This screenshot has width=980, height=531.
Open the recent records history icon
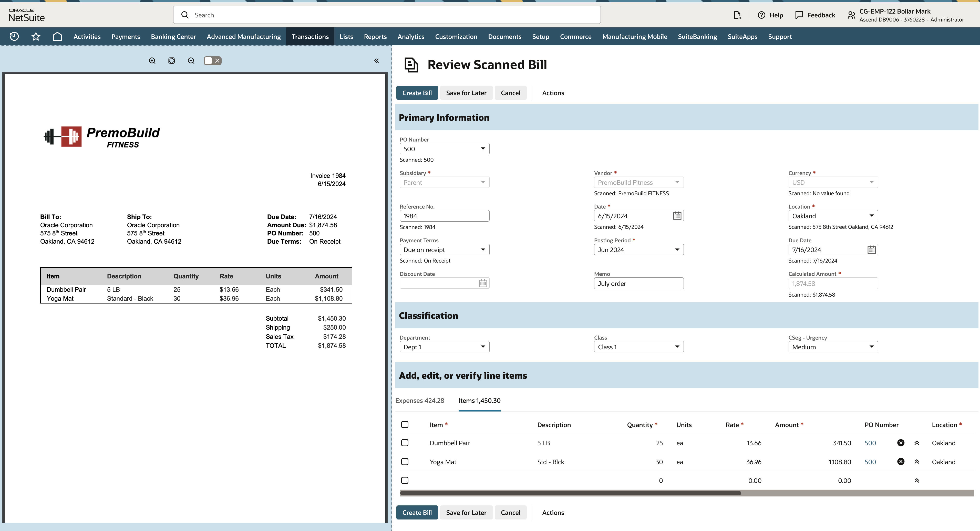pyautogui.click(x=14, y=36)
